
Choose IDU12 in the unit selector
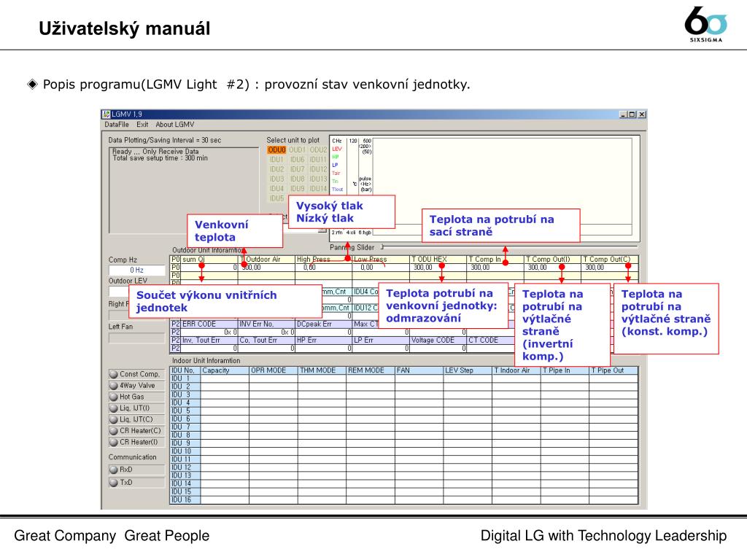[x=318, y=169]
